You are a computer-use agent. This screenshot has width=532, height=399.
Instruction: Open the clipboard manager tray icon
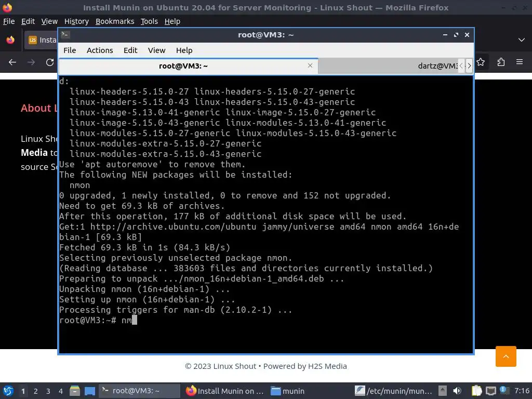[x=476, y=391]
